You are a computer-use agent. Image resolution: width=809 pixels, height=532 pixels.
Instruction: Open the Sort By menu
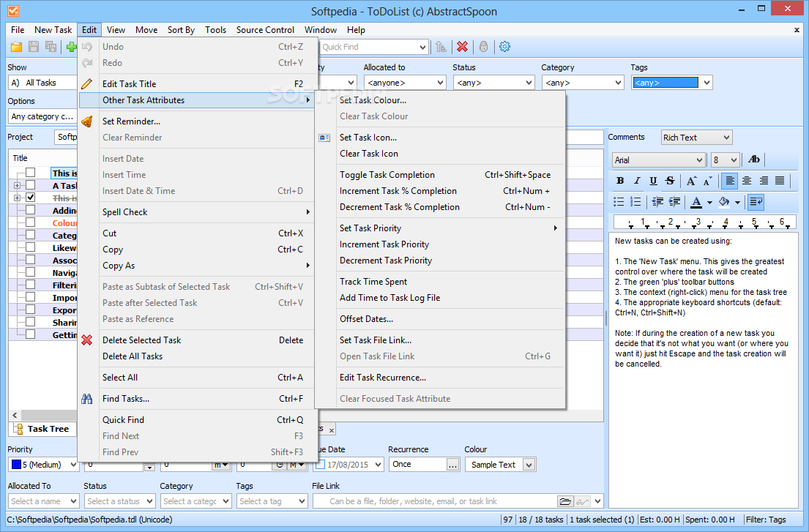pyautogui.click(x=181, y=30)
